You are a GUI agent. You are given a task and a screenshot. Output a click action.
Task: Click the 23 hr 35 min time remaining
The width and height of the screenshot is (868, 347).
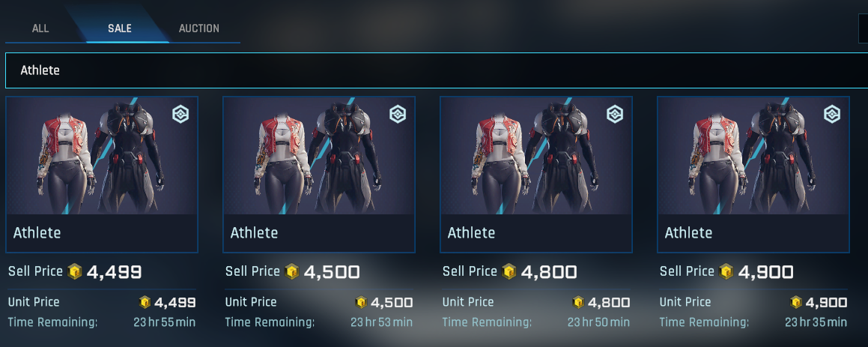[x=816, y=322]
